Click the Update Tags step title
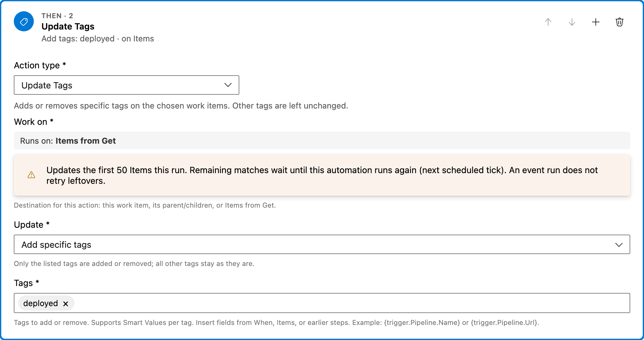644x340 pixels. point(68,27)
